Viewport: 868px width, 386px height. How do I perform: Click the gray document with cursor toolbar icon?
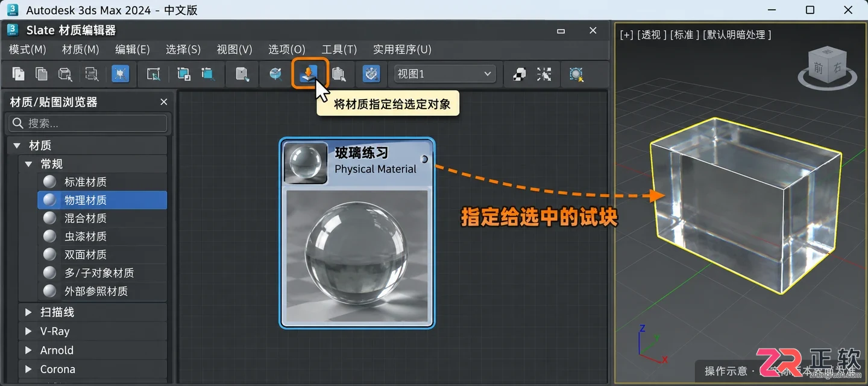(x=242, y=74)
